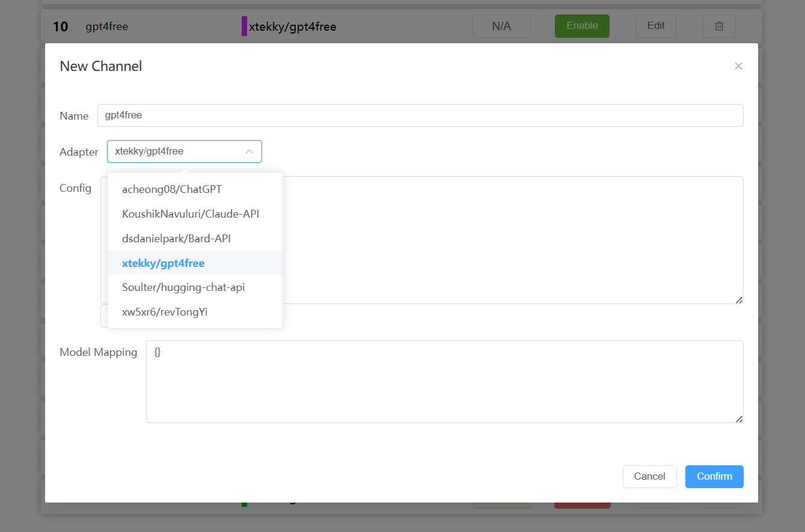Choose KoushikNavuluri/Claude-API adapter option
The height and width of the screenshot is (532, 805).
pos(191,214)
